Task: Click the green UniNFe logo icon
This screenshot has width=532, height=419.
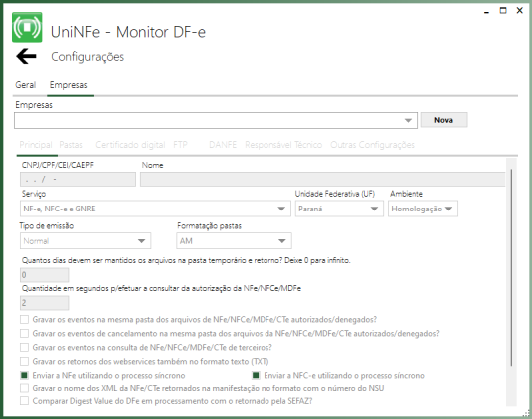Action: (27, 28)
